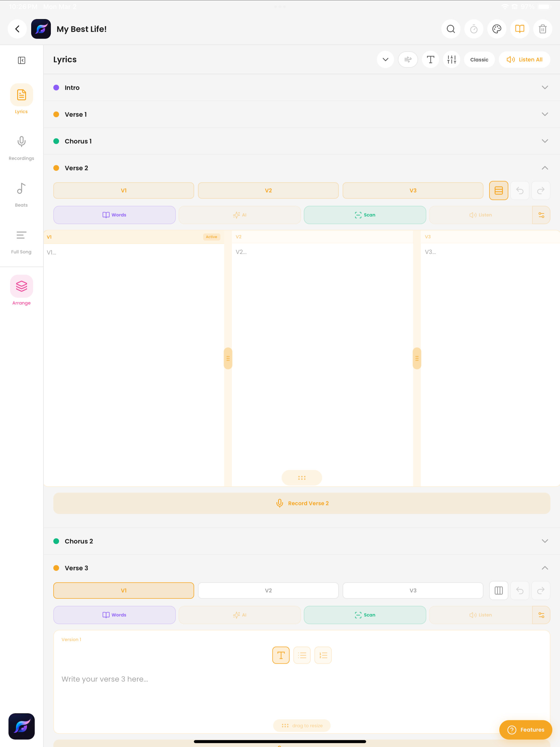Grab the divider handle between V1 and V2
Screen dimensions: 560x747
click(x=228, y=358)
